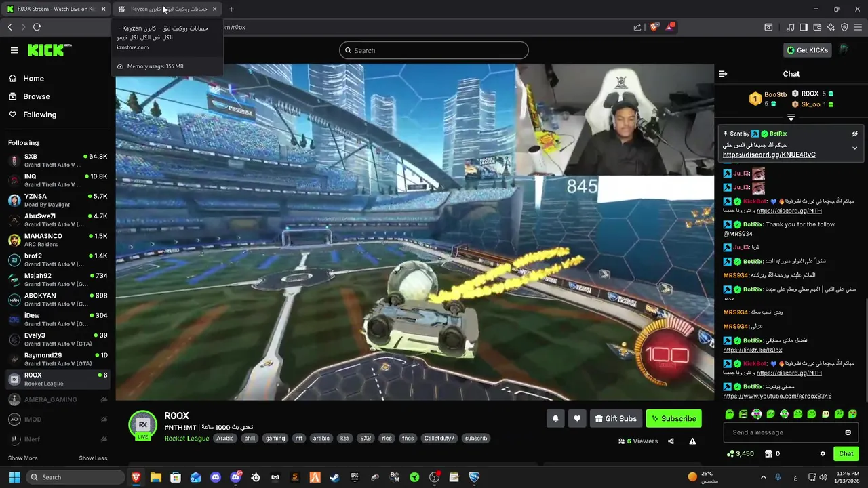The height and width of the screenshot is (488, 868).
Task: Click the Rocket League category link
Action: pyautogui.click(x=186, y=439)
